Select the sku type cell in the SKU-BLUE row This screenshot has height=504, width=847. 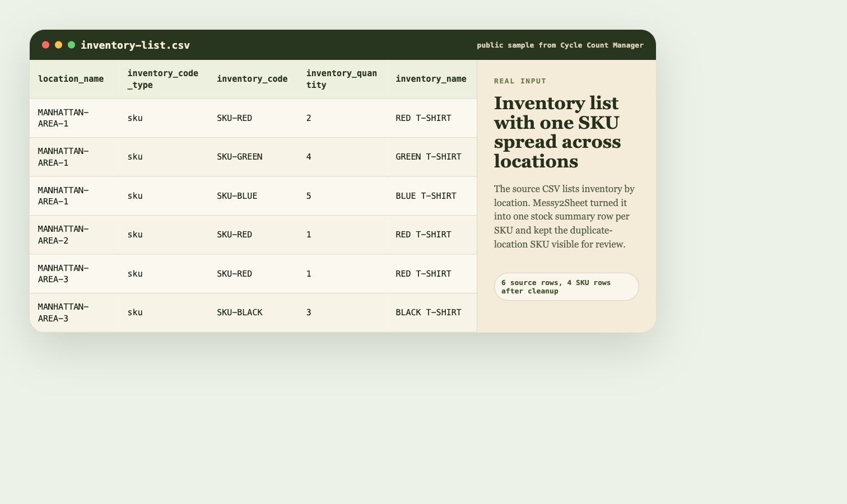coord(164,196)
